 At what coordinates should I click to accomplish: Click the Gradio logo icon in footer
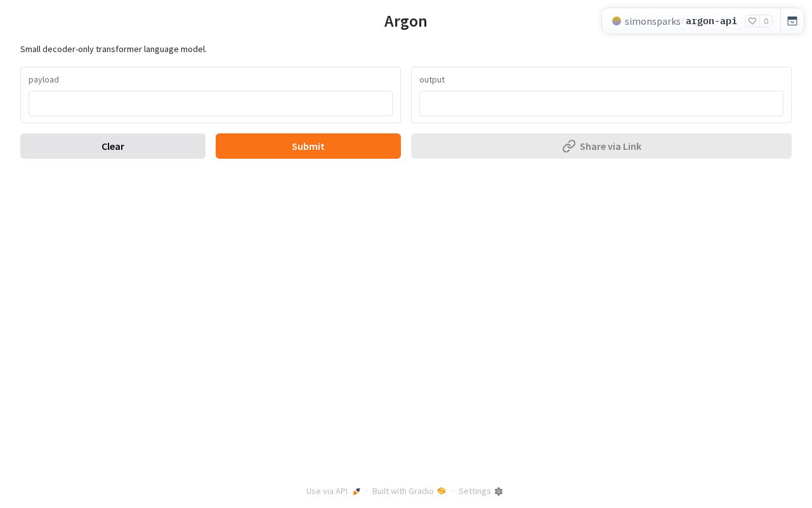[442, 491]
